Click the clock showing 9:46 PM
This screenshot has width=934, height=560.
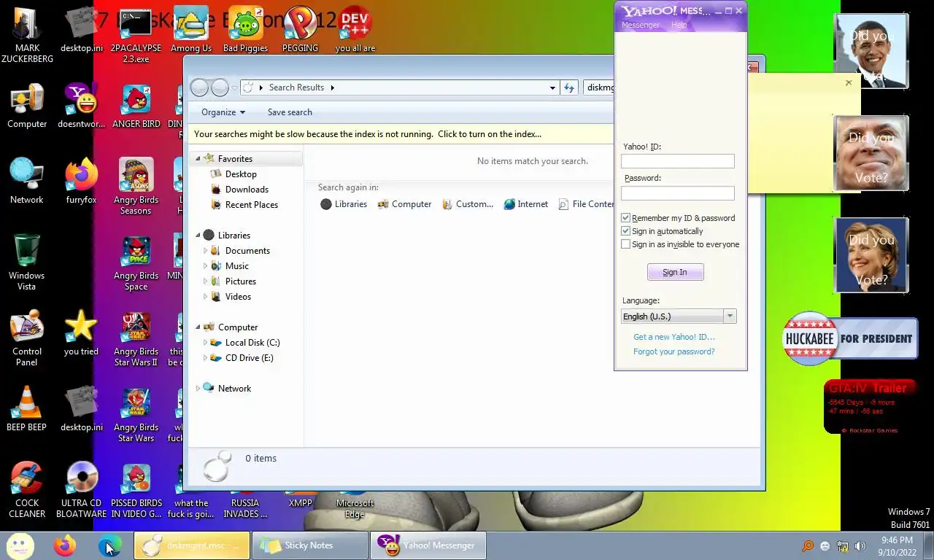point(897,540)
